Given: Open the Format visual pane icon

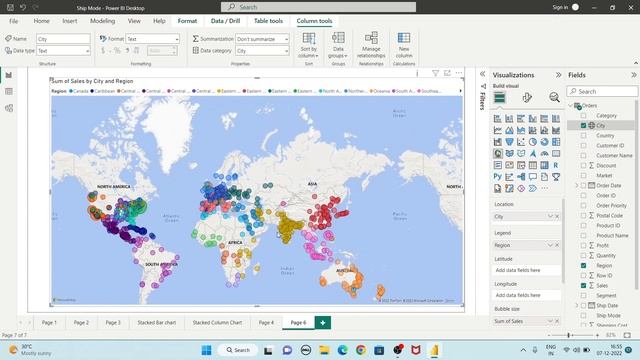Looking at the screenshot, I should coord(527,97).
